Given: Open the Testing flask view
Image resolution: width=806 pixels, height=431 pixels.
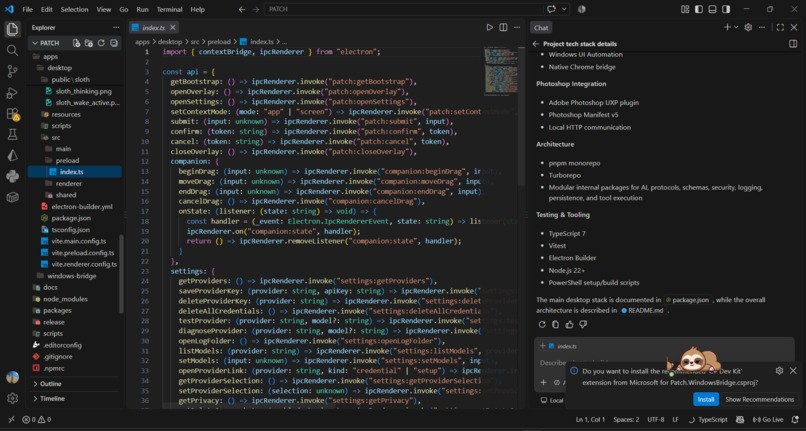Looking at the screenshot, I should coord(12,134).
